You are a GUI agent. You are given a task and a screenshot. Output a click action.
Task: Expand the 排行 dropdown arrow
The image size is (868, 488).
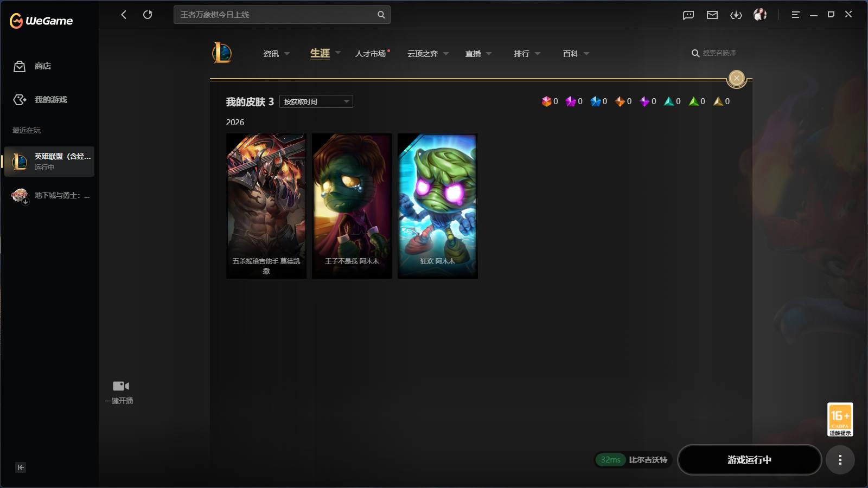coord(538,54)
